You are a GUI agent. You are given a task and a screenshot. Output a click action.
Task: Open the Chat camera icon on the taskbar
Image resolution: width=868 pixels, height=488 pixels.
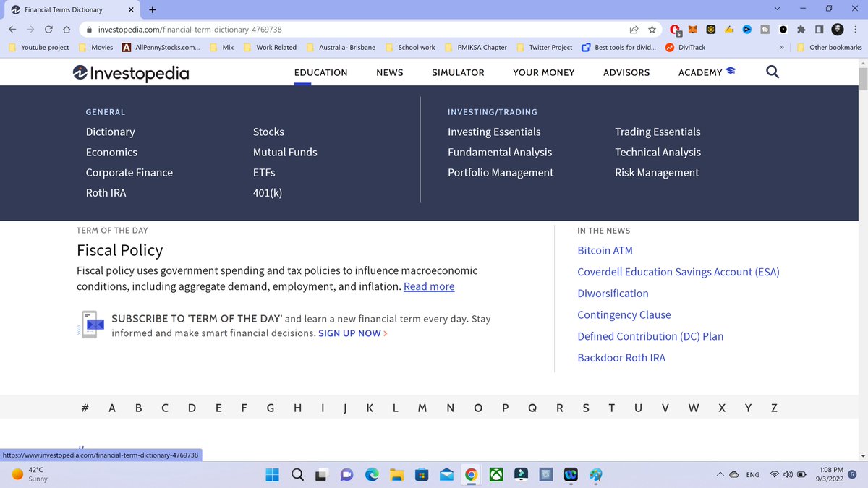click(346, 474)
